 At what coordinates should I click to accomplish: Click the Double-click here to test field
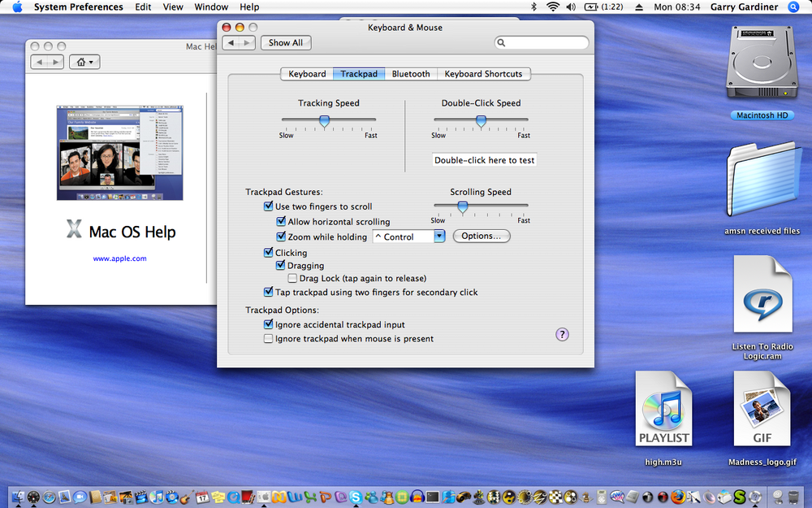[x=484, y=159]
